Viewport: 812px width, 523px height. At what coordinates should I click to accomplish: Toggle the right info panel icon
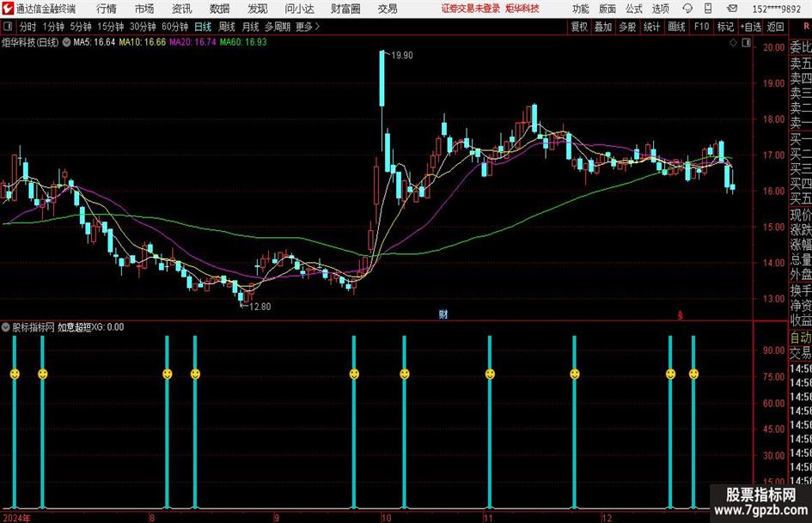click(746, 43)
